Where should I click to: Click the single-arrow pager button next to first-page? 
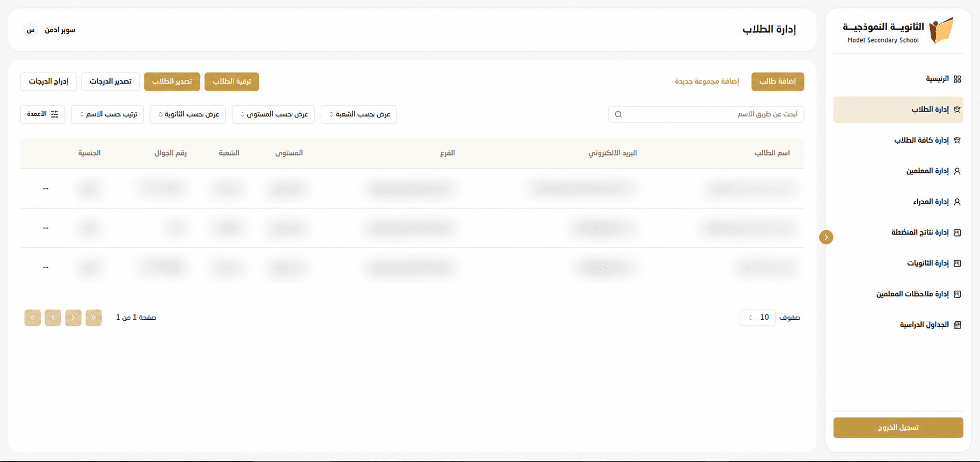tap(73, 318)
